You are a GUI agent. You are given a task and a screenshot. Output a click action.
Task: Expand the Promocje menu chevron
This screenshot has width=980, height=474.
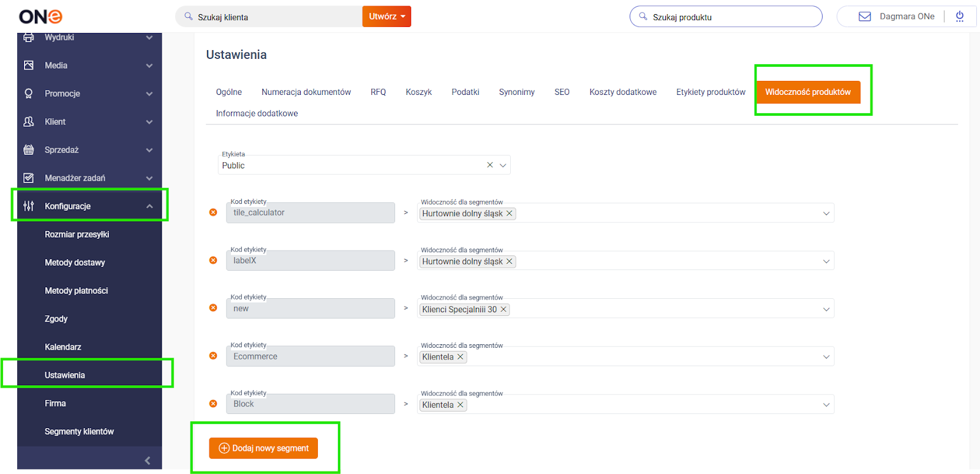point(149,94)
